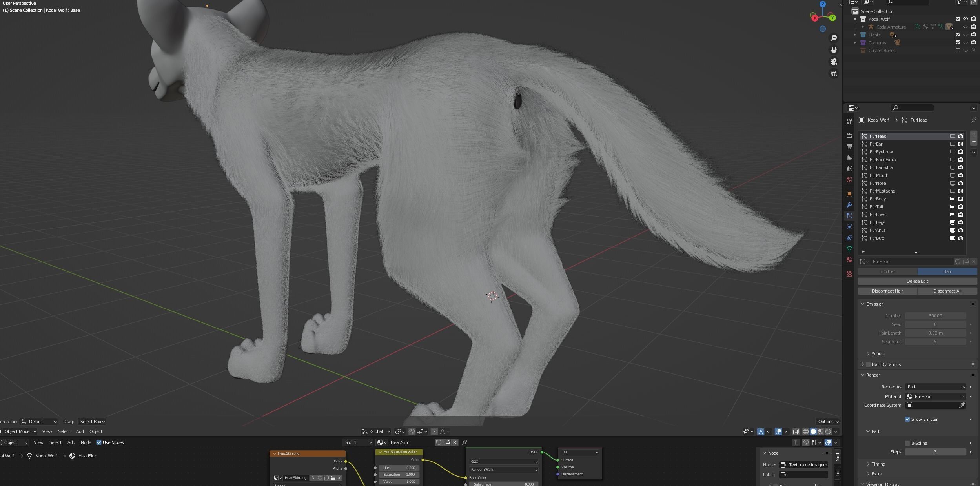Open the Render As Path dropdown
980x486 pixels.
click(x=936, y=387)
